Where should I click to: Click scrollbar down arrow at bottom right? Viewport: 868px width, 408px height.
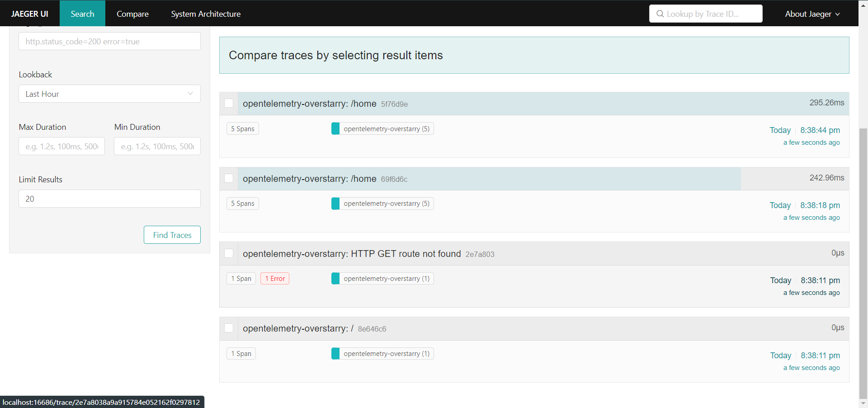click(863, 403)
